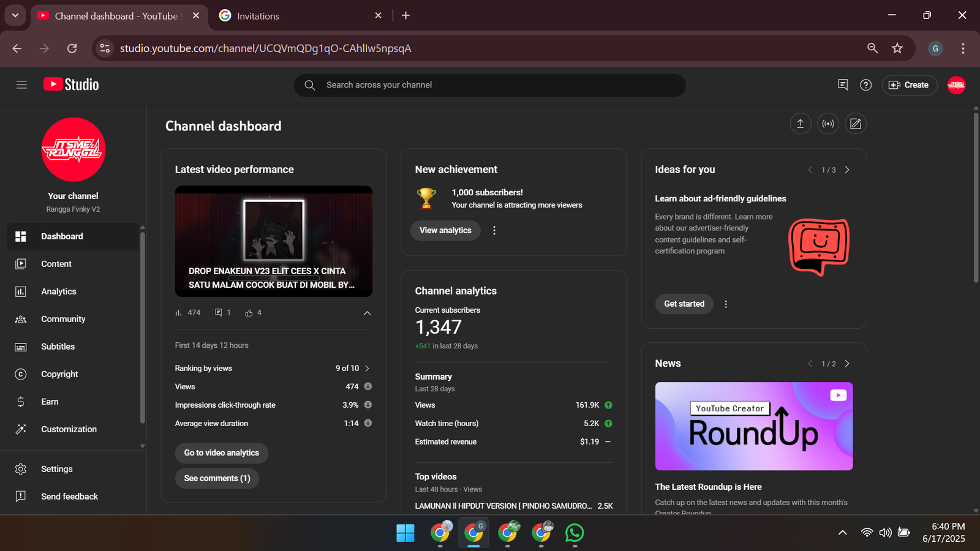980x551 pixels.
Task: Click the Average view duration indicator icon
Action: (368, 423)
